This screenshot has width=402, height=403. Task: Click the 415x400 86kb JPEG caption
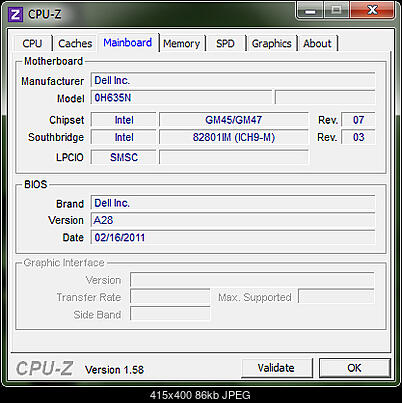point(200,395)
